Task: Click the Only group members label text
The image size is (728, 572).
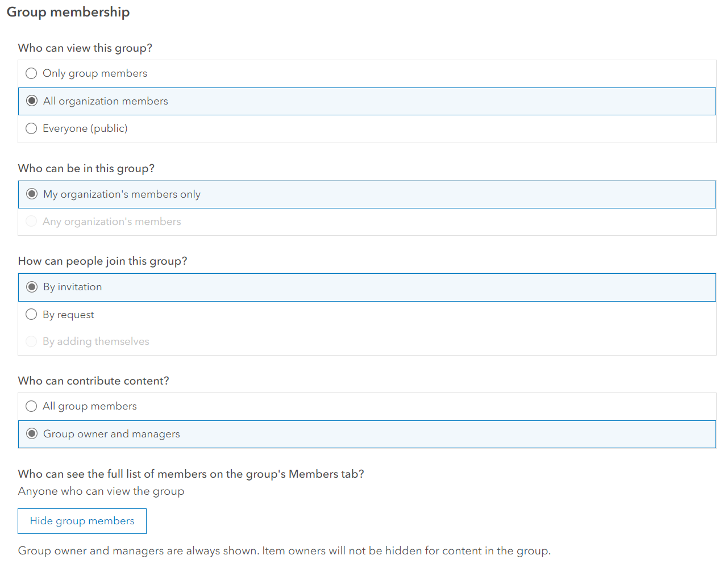Action: [x=94, y=73]
